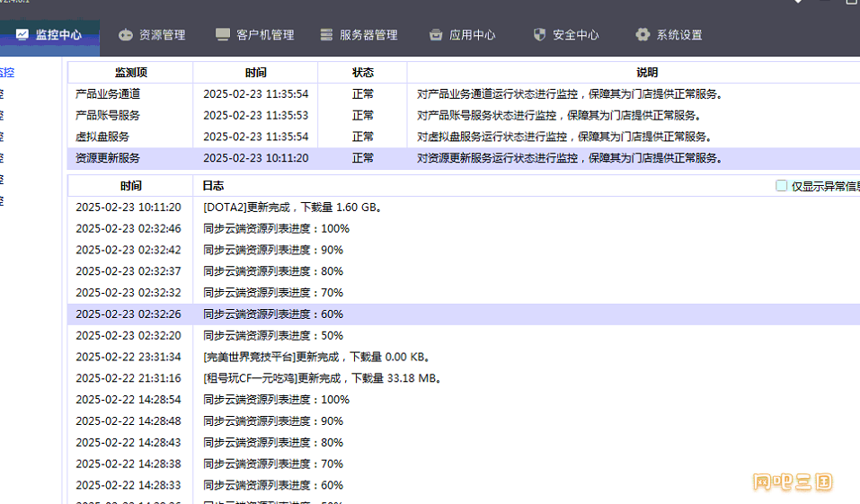Open 系统设置 tab
This screenshot has height=504, width=860.
coord(669,35)
